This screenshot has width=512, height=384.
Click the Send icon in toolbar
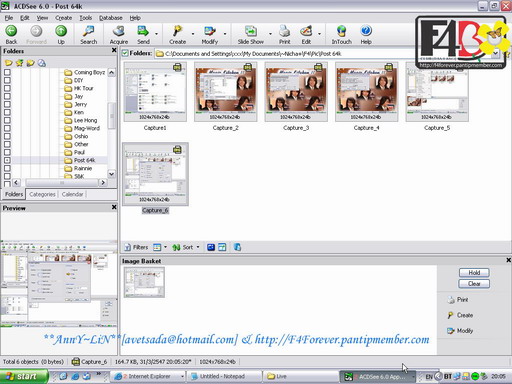point(143,31)
